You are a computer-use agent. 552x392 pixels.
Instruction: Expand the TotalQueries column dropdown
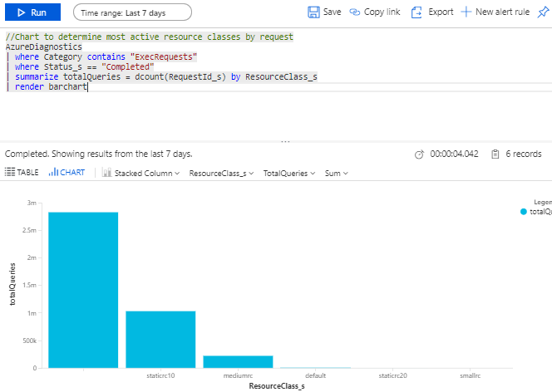click(x=289, y=173)
